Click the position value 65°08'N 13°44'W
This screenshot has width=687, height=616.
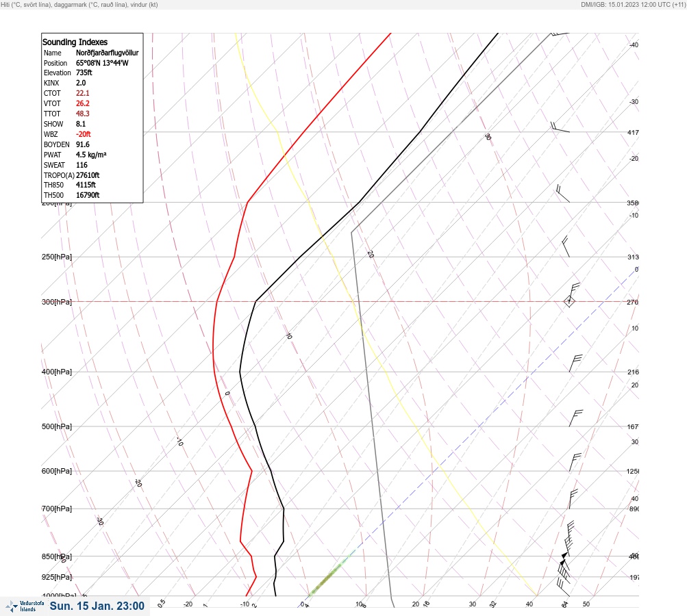[x=102, y=62]
